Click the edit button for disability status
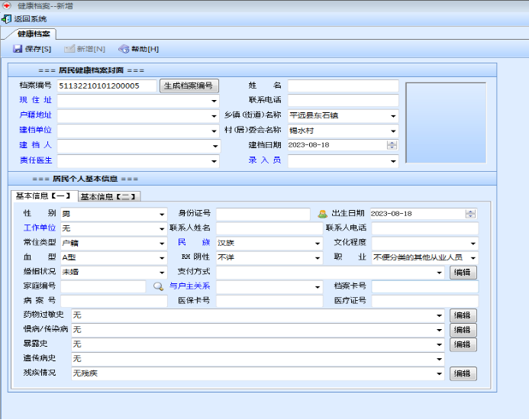 (x=463, y=373)
